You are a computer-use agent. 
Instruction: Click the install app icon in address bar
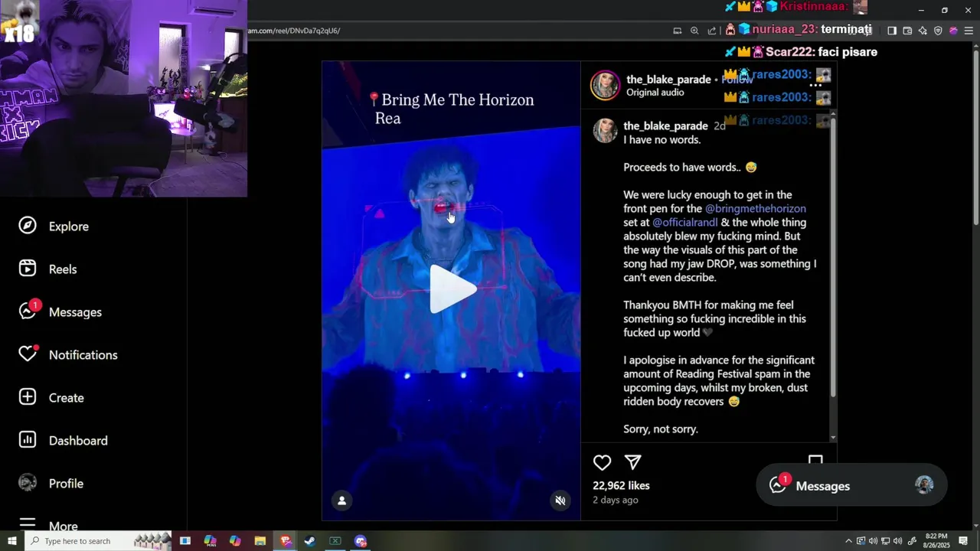pyautogui.click(x=677, y=31)
